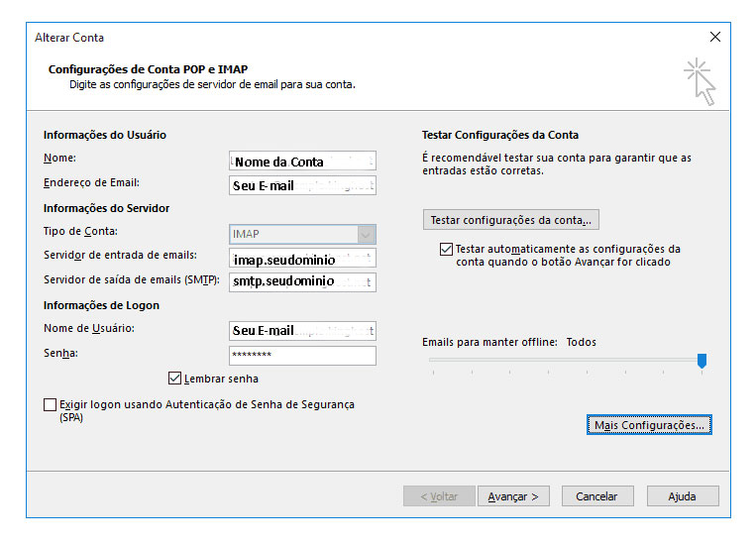Click the offline emails slider handle
The height and width of the screenshot is (545, 756).
[x=702, y=361]
